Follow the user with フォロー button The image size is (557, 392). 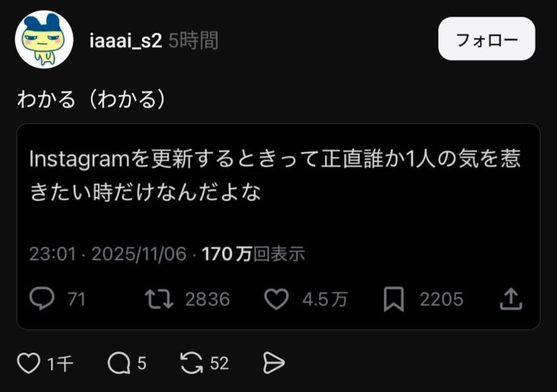(x=486, y=39)
